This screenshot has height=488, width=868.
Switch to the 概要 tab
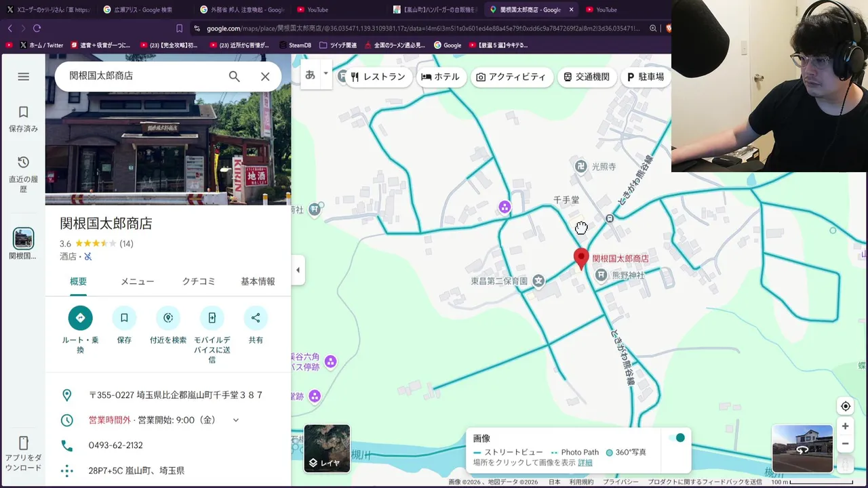pos(79,281)
